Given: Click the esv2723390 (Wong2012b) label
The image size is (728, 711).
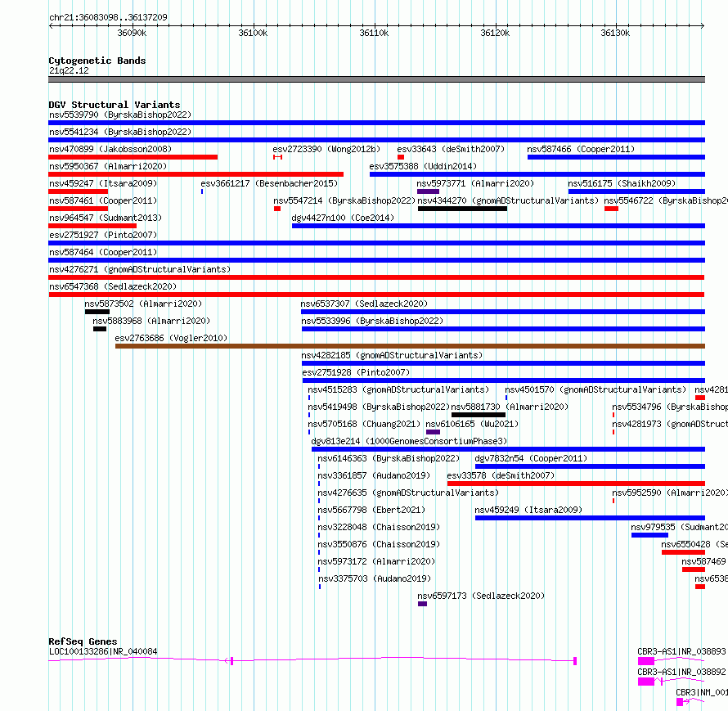Looking at the screenshot, I should pos(326,149).
